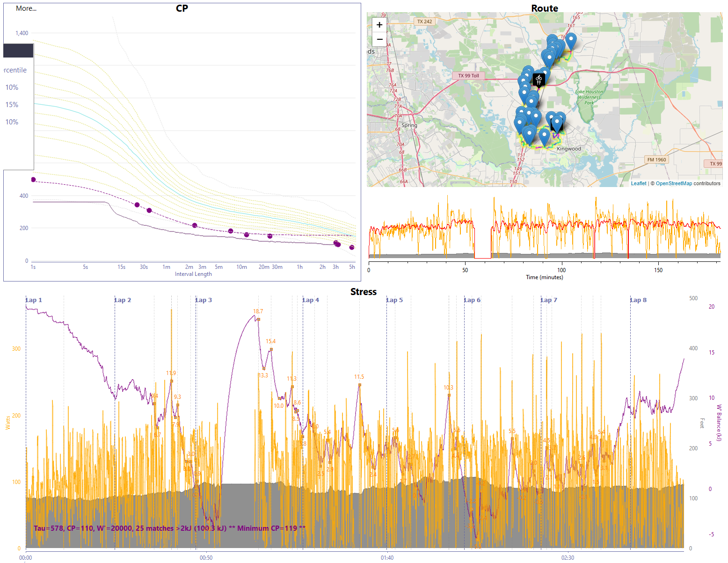Click the 18.7 match peak marker
The height and width of the screenshot is (563, 728).
(x=258, y=319)
